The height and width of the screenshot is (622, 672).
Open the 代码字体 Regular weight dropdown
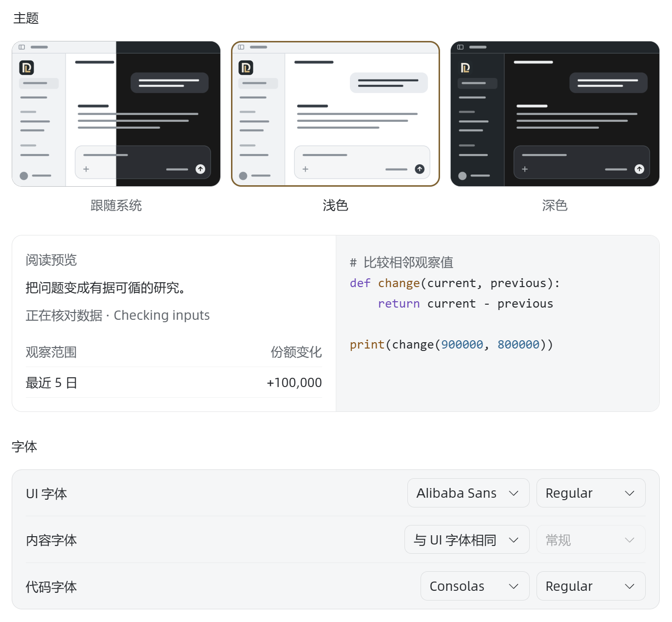click(591, 586)
